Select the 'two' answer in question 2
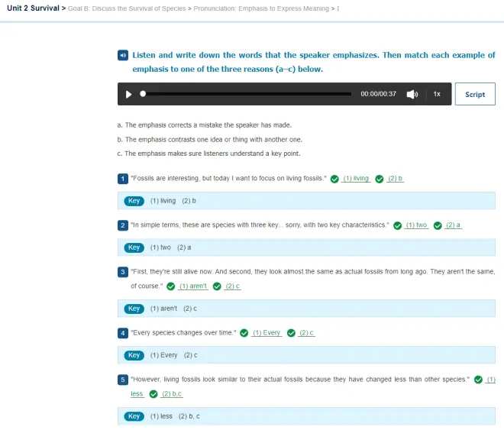The width and height of the screenshot is (504, 430). 417,225
